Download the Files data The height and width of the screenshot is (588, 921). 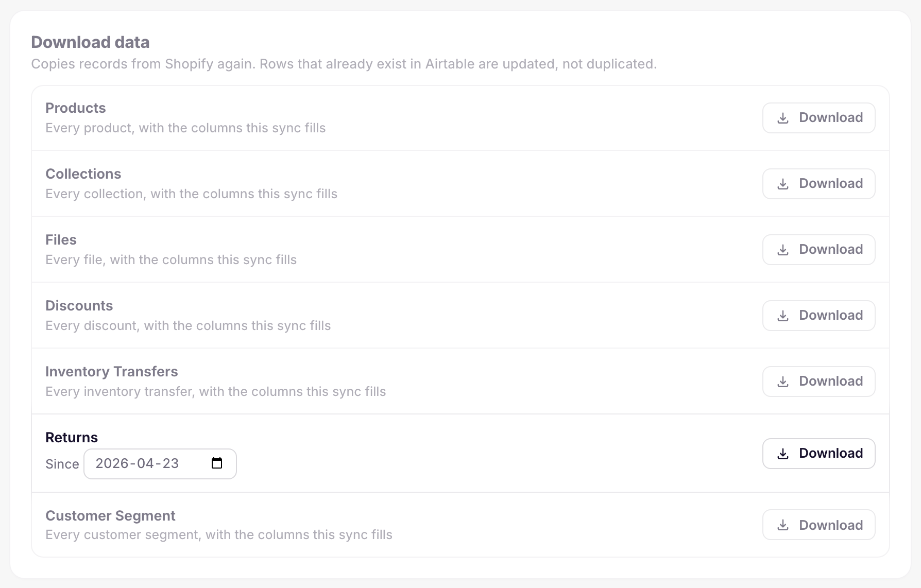point(818,250)
